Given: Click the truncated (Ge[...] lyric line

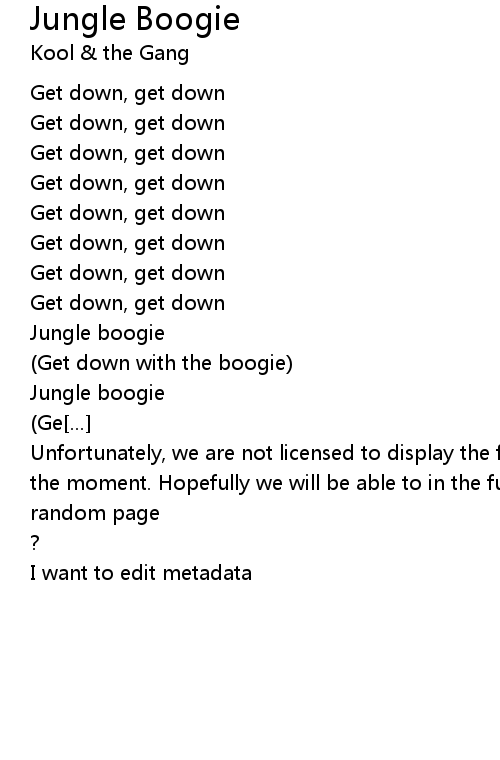Looking at the screenshot, I should click(61, 423).
